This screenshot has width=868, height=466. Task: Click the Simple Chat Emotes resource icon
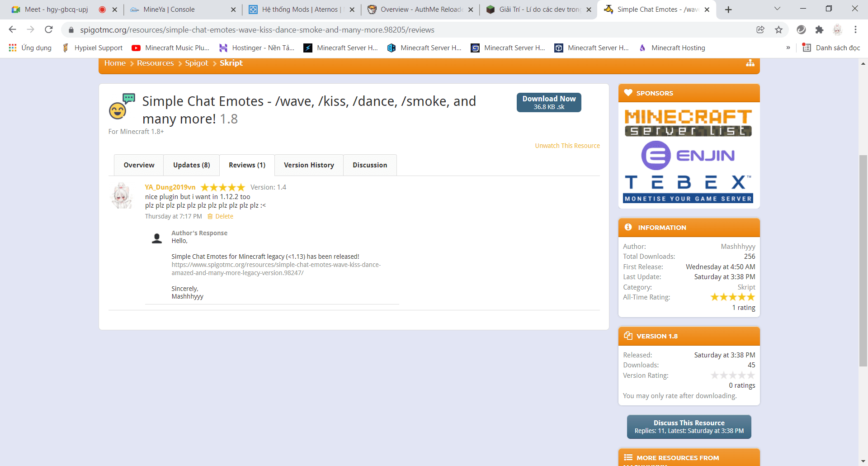pos(122,106)
